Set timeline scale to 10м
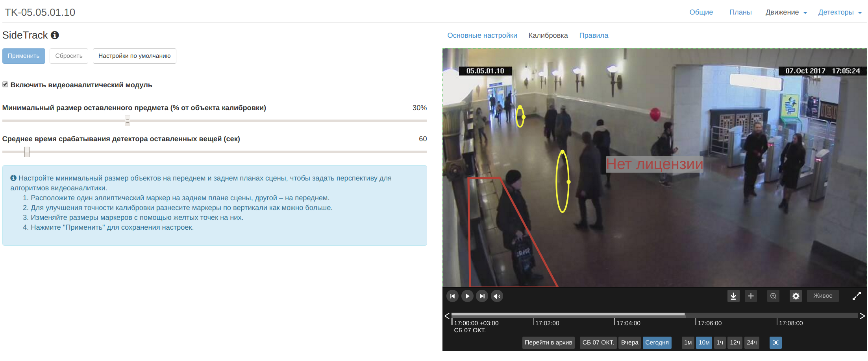868x361 pixels. (x=704, y=343)
